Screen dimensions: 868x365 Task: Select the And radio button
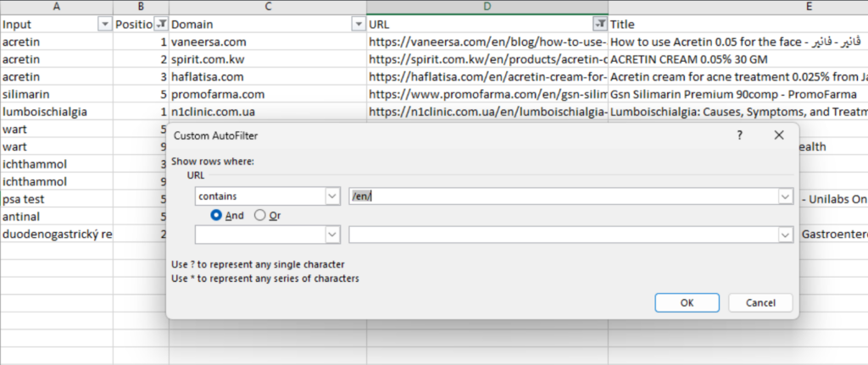tap(217, 215)
